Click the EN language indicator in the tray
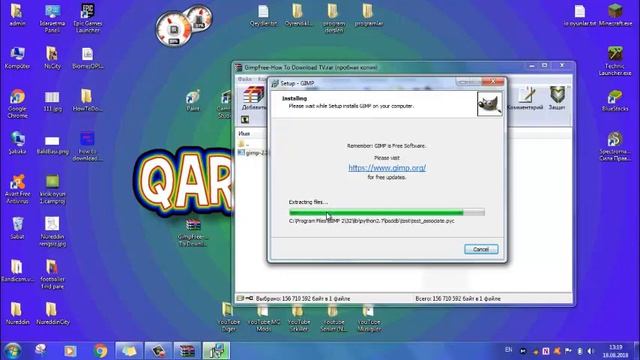640x360 pixels. (508, 350)
